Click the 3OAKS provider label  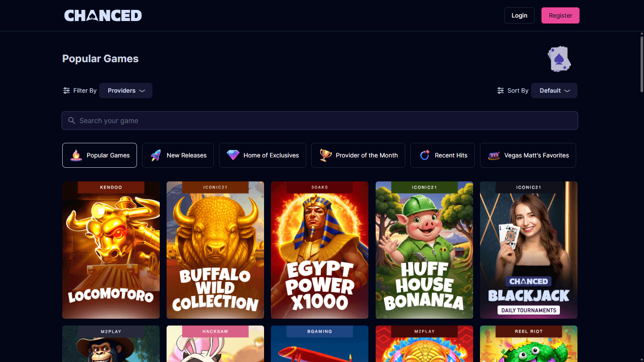pyautogui.click(x=319, y=187)
